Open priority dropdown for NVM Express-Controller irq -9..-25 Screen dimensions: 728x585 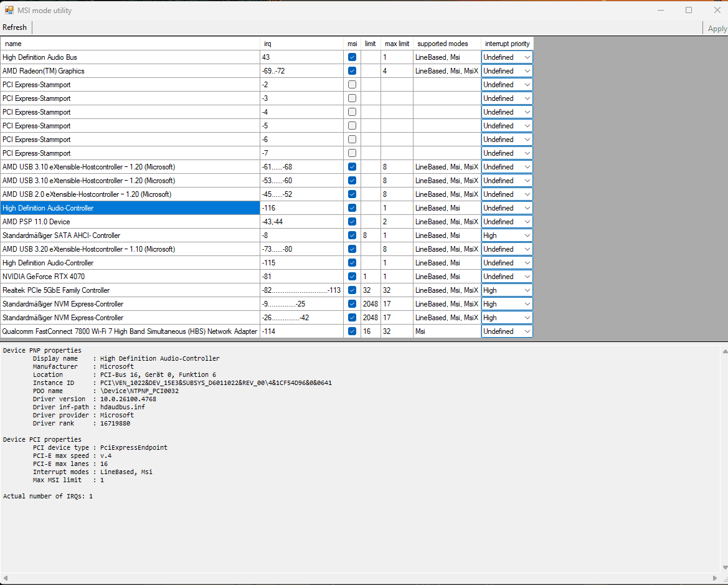(x=507, y=304)
